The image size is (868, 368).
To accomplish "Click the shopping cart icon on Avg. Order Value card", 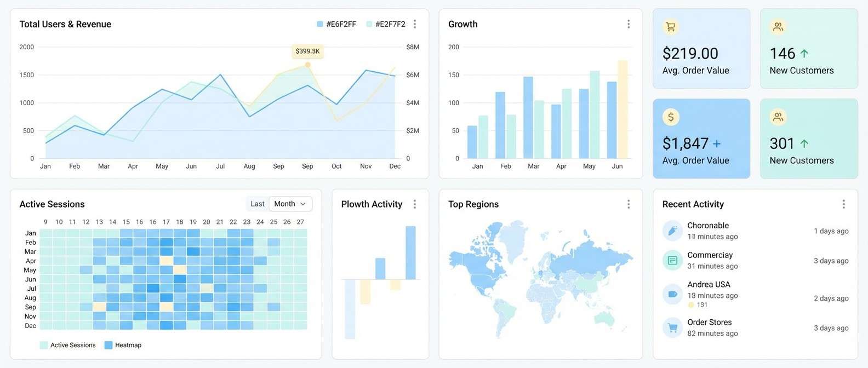I will pos(671,26).
